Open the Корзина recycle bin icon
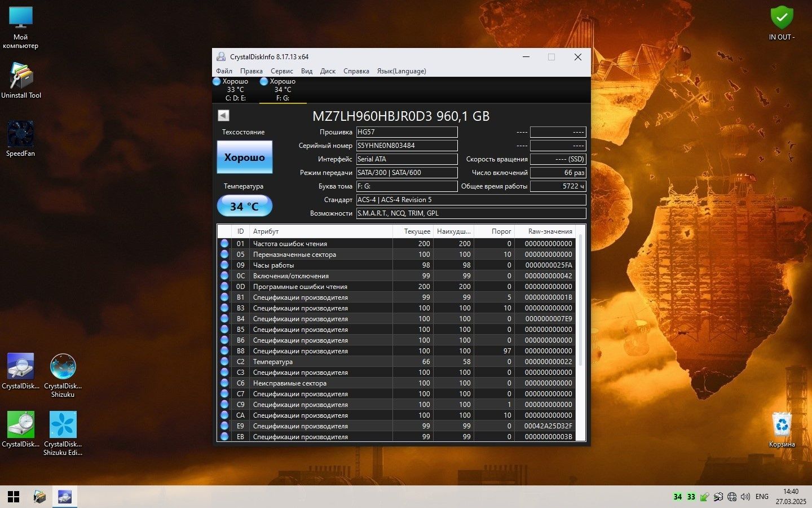 point(782,430)
